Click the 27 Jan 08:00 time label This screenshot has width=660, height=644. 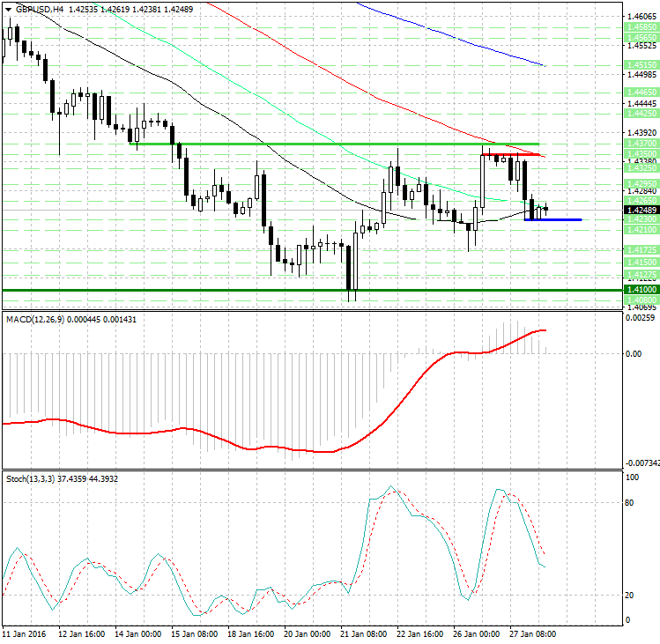coord(533,634)
